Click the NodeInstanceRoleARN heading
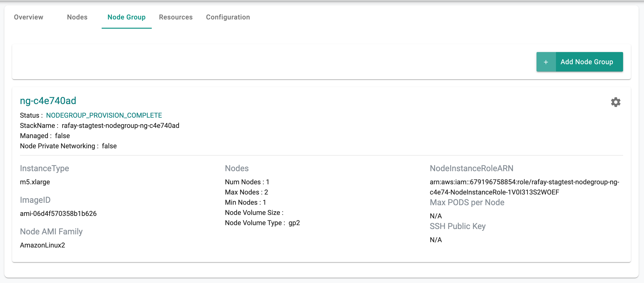Image resolution: width=644 pixels, height=283 pixels. [472, 168]
